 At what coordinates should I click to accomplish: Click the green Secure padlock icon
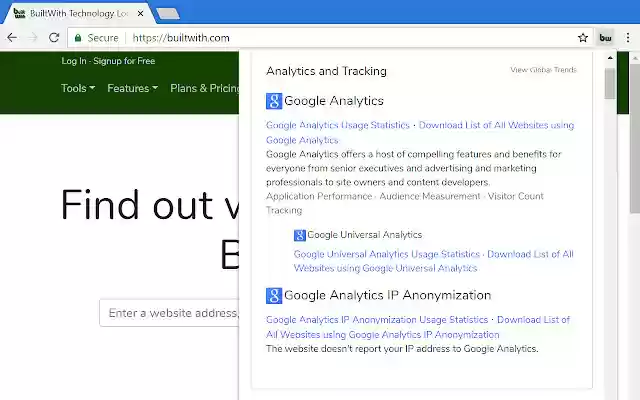[x=78, y=38]
